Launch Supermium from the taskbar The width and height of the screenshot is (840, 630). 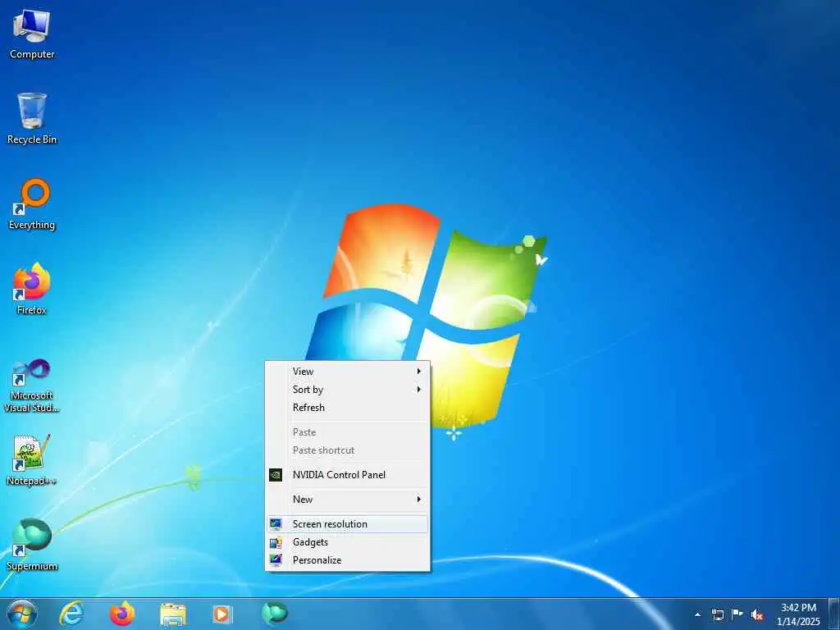point(275,614)
